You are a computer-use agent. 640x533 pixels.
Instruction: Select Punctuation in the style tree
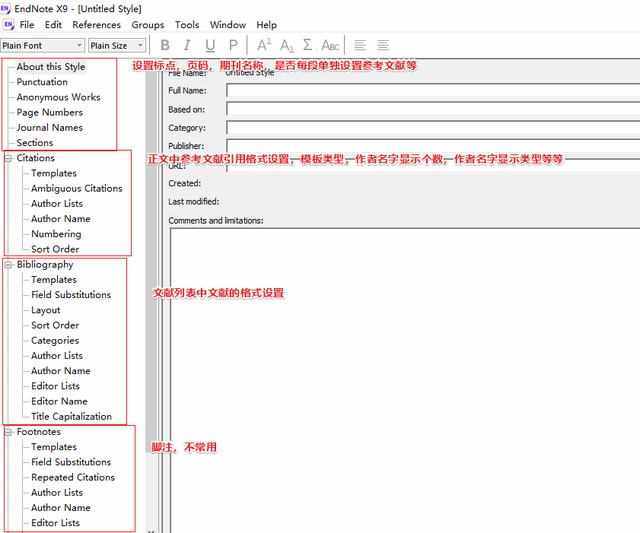[x=42, y=82]
